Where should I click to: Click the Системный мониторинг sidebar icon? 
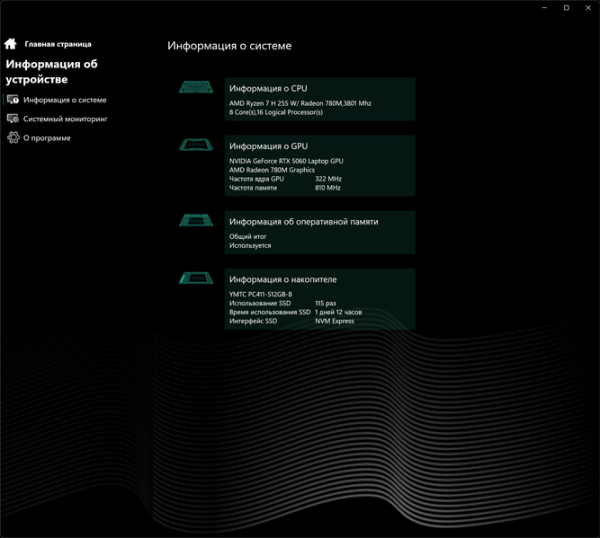pyautogui.click(x=13, y=119)
